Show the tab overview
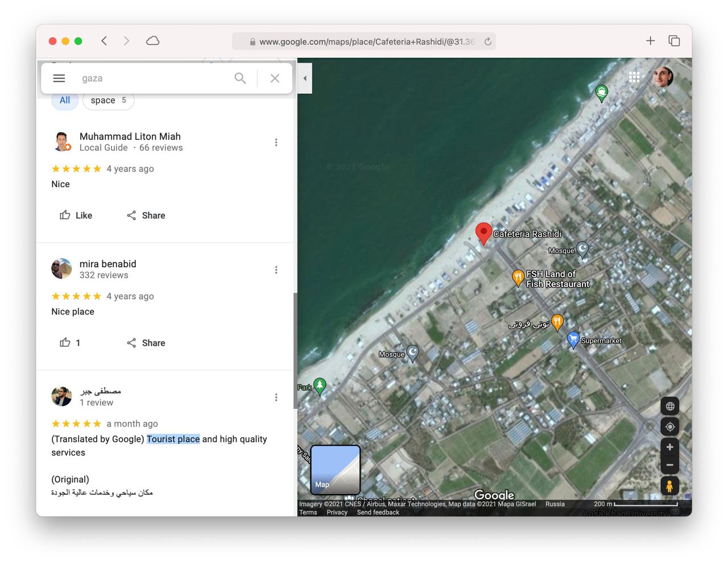 coord(674,41)
